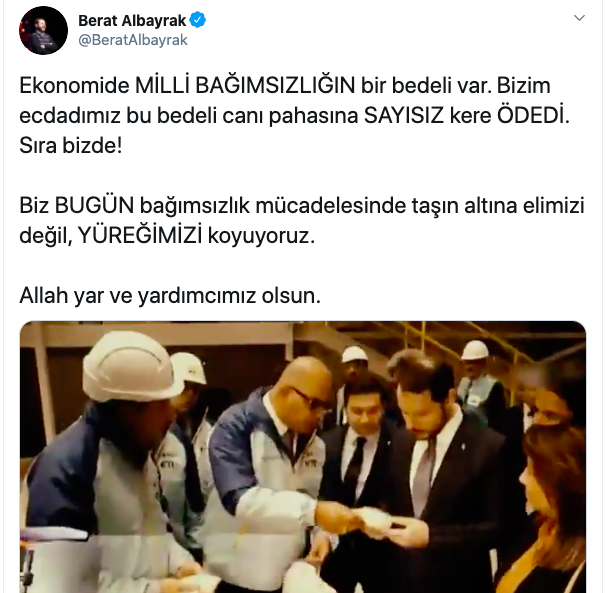The width and height of the screenshot is (606, 593).
Task: Open the @BeratAlbayrak handle link
Action: tap(133, 40)
